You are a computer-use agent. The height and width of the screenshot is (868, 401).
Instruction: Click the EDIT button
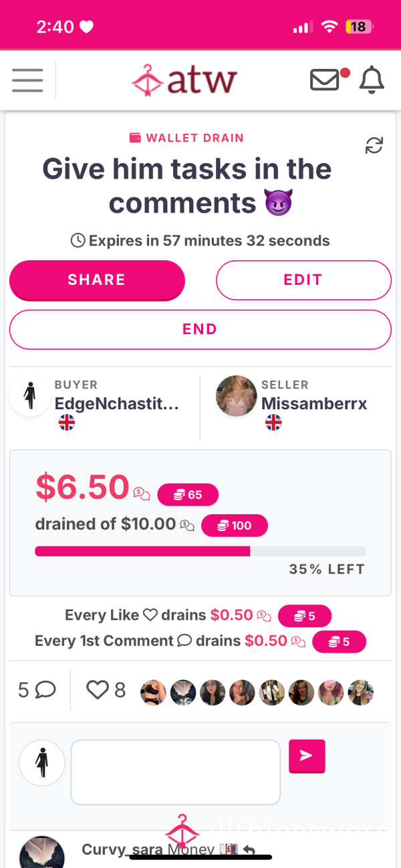303,280
